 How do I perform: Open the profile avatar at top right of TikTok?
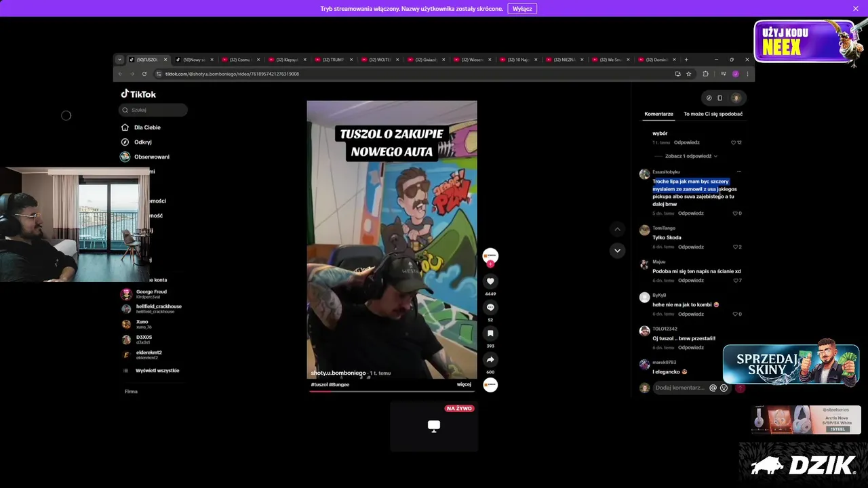click(736, 98)
